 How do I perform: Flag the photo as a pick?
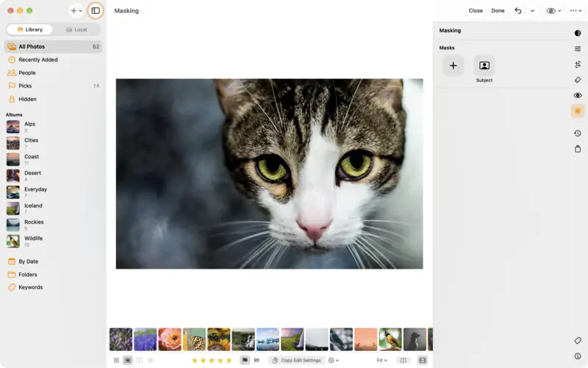(x=245, y=361)
